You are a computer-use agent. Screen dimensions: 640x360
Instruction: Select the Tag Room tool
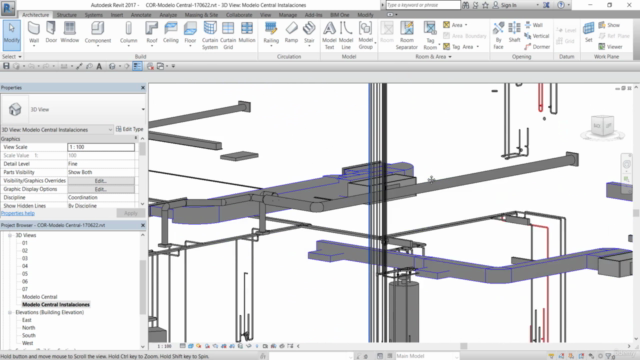tap(430, 36)
